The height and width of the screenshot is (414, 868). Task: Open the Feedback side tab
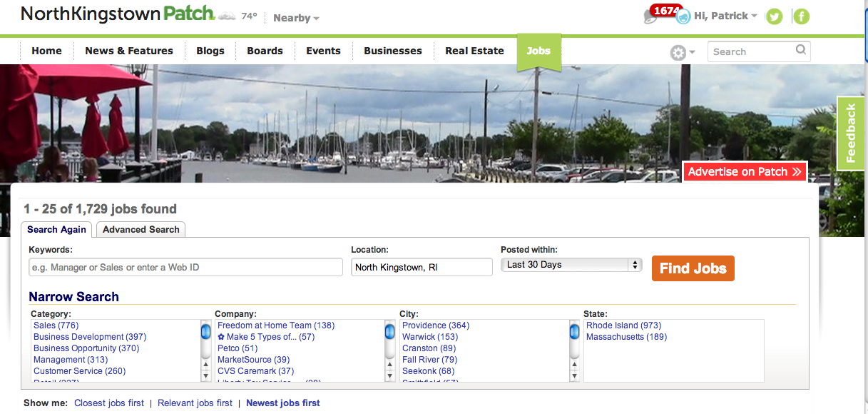(x=850, y=133)
